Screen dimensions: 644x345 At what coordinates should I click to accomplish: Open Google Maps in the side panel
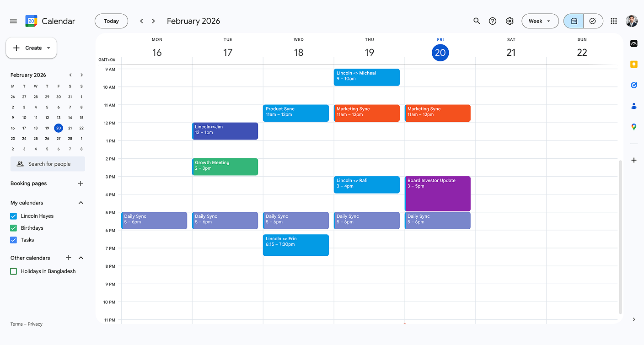(x=633, y=127)
